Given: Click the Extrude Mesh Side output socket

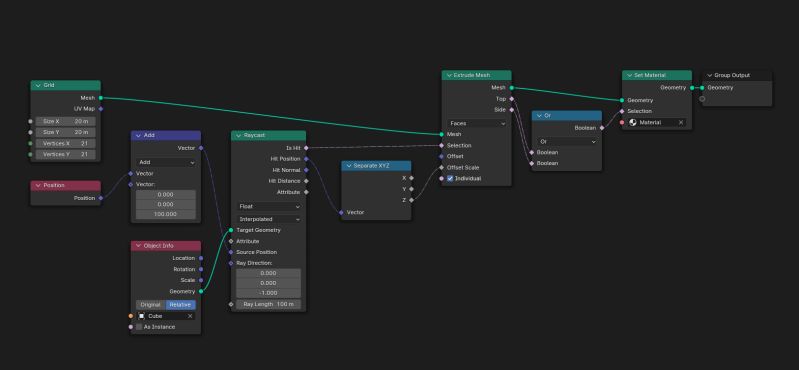Looking at the screenshot, I should tap(511, 110).
